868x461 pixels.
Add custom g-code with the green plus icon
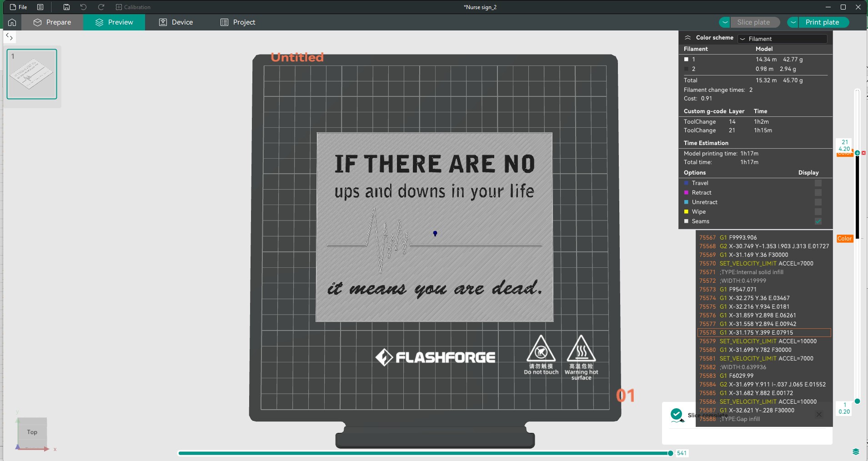857,153
